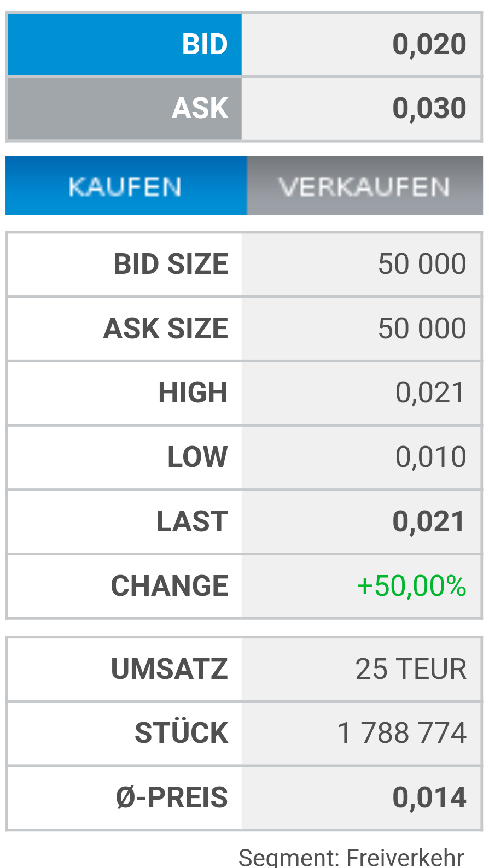The image size is (489, 868).
Task: Click the Segment: Freiverkehr text
Action: coord(351,857)
